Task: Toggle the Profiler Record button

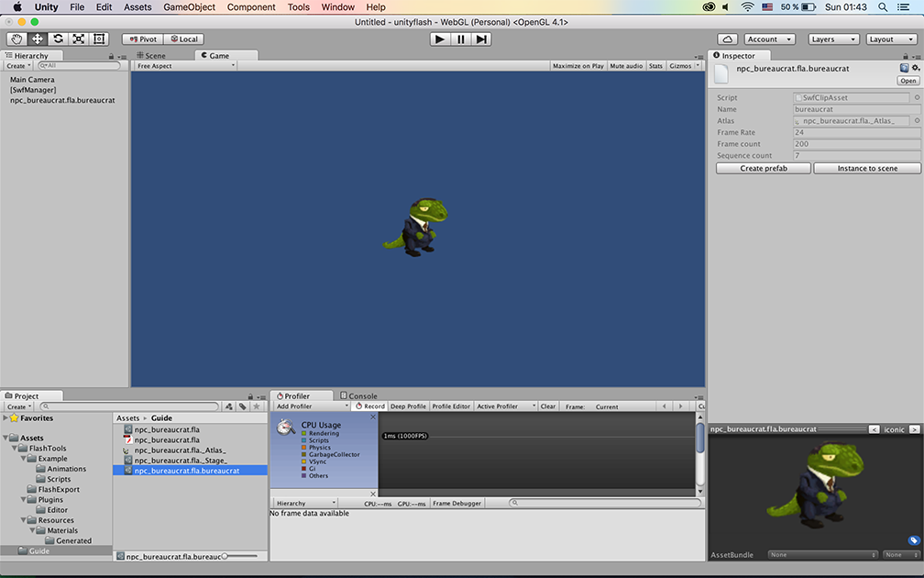Action: pos(370,406)
